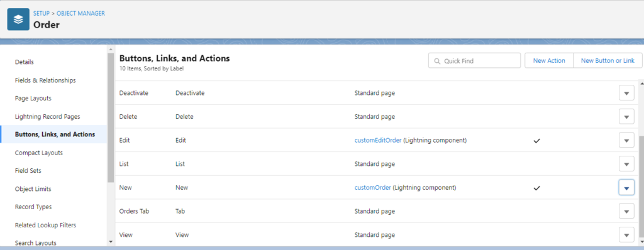Open the New row dropdown menu

(626, 188)
